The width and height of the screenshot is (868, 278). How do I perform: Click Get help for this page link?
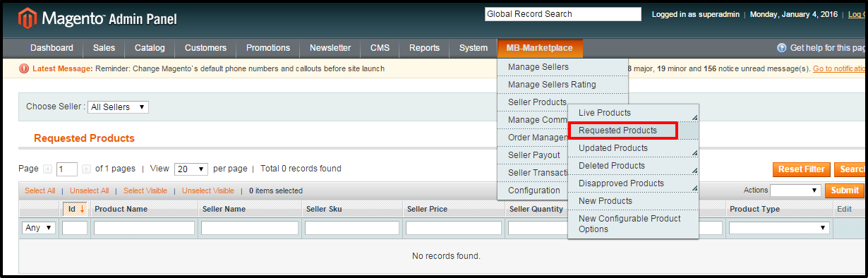pyautogui.click(x=828, y=48)
